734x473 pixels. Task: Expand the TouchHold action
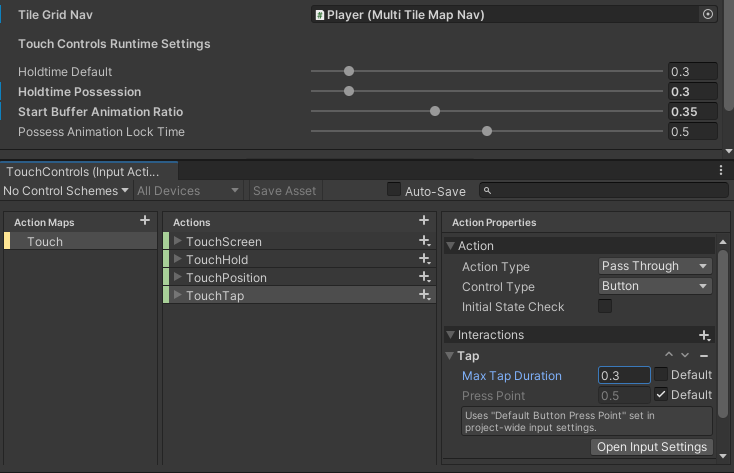click(x=177, y=259)
